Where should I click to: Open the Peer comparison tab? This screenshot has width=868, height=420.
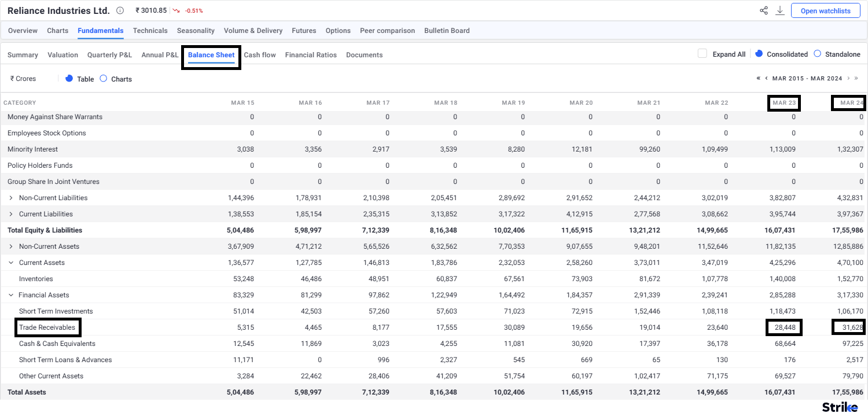387,31
